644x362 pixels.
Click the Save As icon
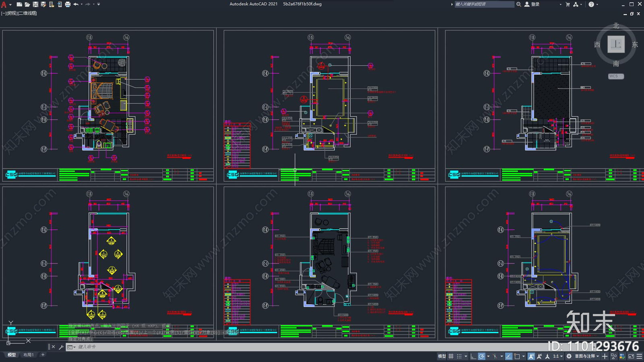[x=43, y=4]
